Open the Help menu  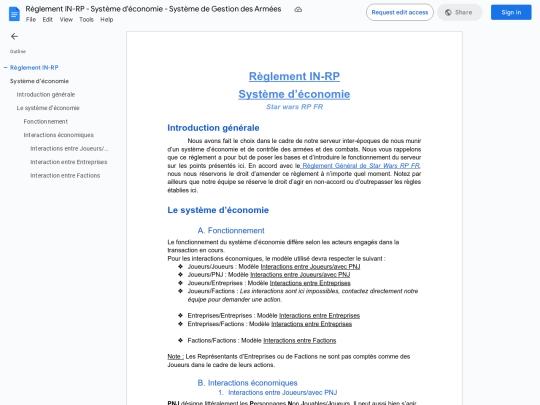[107, 20]
